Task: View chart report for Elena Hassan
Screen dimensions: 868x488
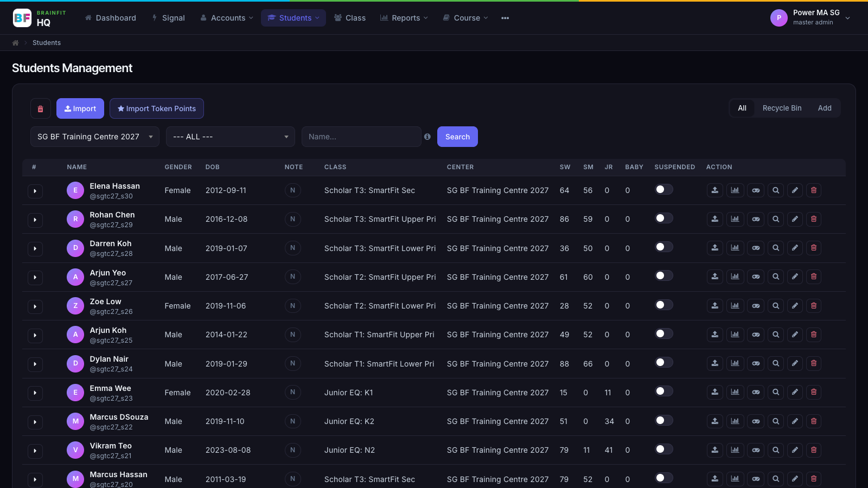Action: click(735, 190)
